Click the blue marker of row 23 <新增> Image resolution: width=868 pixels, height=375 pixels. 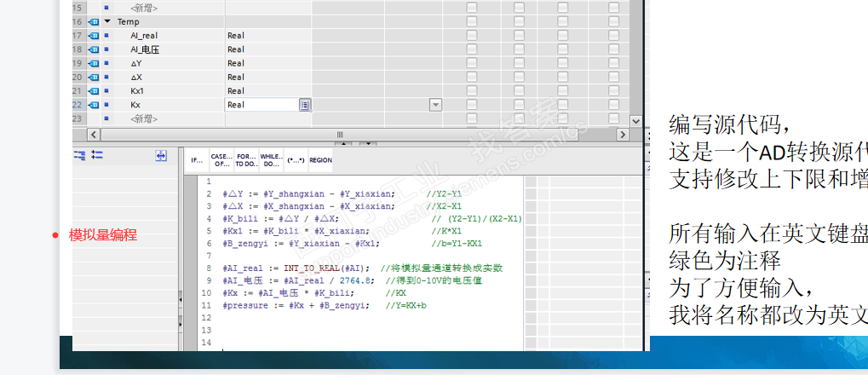[x=106, y=118]
